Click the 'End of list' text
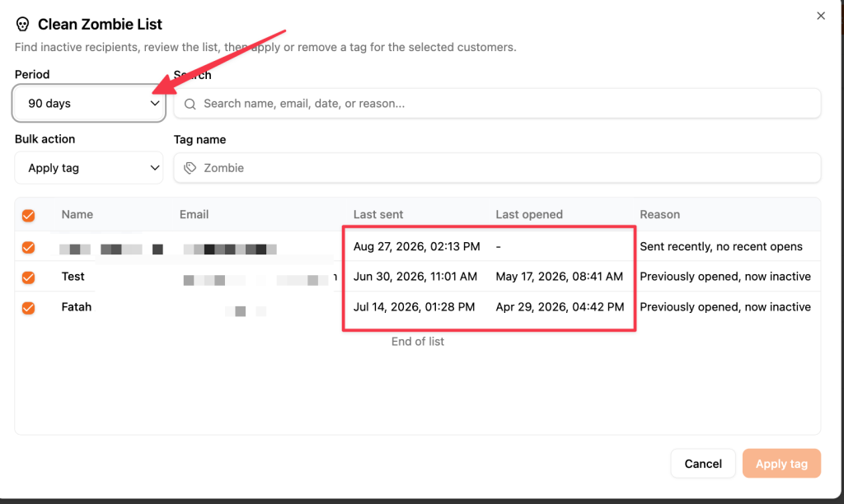Viewport: 844px width, 504px height. point(418,342)
